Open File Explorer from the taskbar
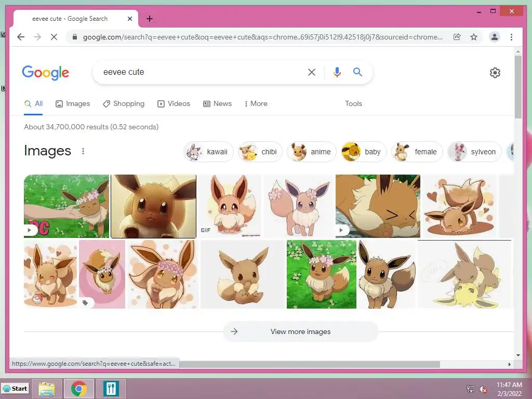 click(46, 389)
